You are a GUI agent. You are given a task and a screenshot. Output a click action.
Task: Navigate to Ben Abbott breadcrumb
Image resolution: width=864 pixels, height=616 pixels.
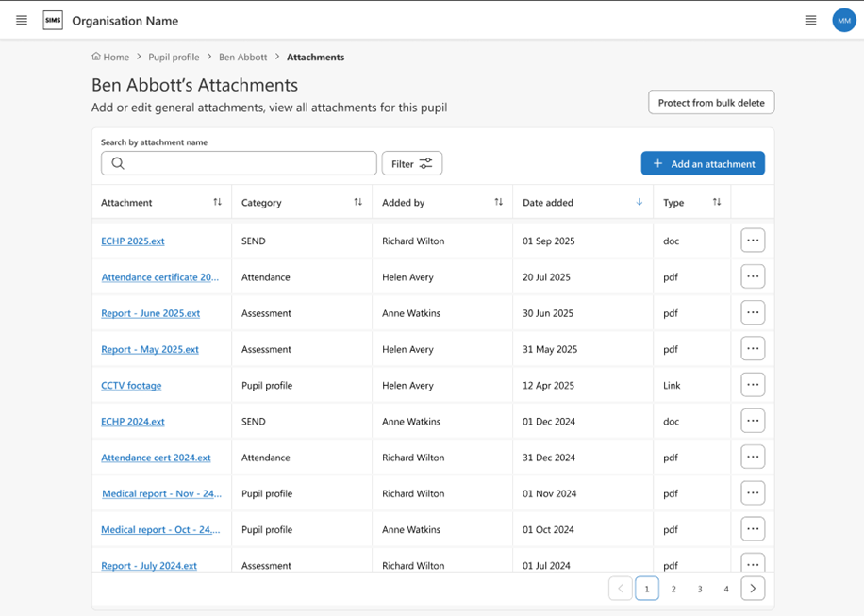pyautogui.click(x=242, y=58)
